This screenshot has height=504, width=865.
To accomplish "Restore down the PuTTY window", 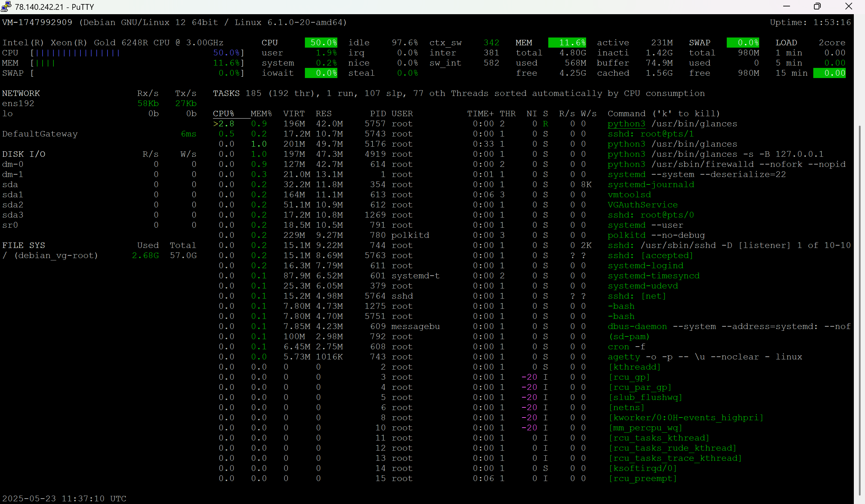I will tap(817, 6).
